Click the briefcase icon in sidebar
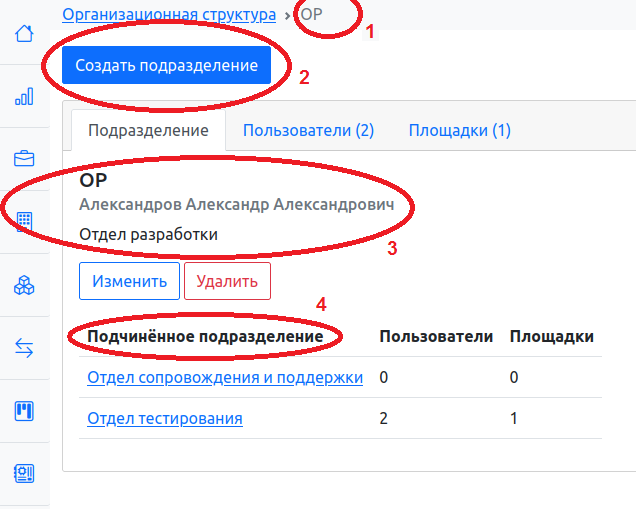Viewport: 636px width, 509px height. coord(24,159)
